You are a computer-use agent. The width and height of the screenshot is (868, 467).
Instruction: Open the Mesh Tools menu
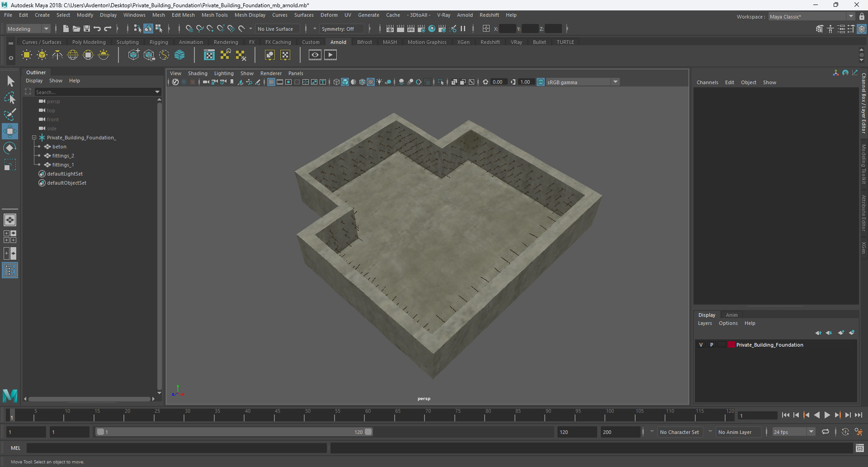[214, 15]
